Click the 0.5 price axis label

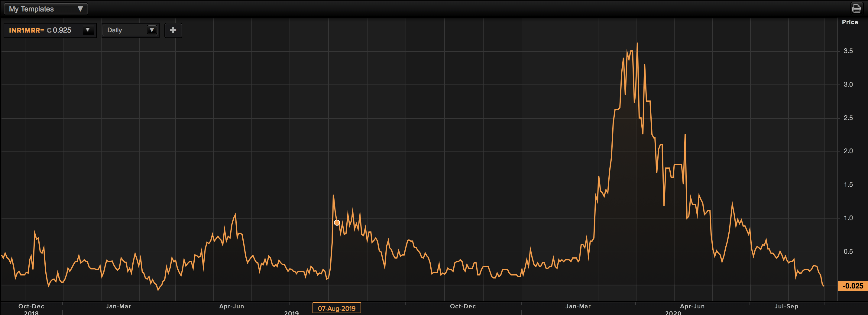848,251
